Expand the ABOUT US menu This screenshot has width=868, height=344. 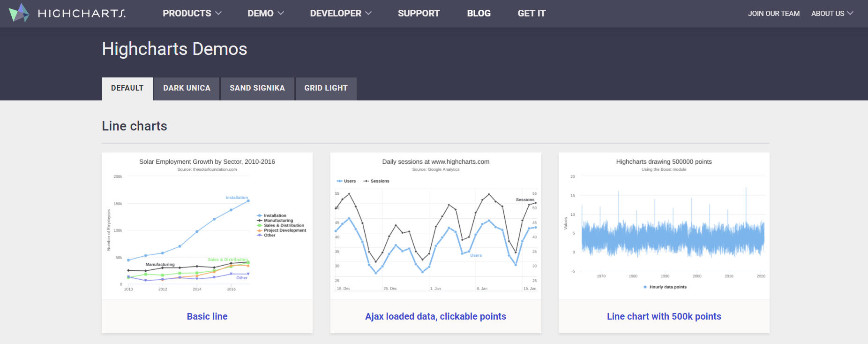pos(832,14)
